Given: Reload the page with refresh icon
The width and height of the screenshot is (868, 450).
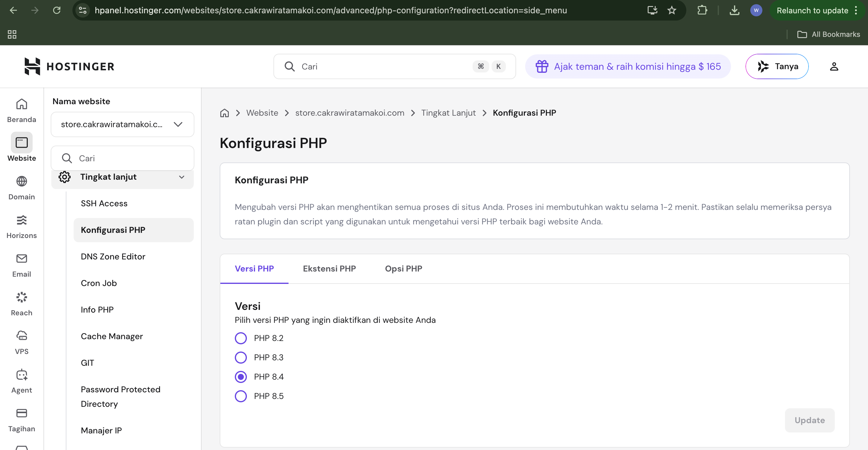Looking at the screenshot, I should (57, 11).
